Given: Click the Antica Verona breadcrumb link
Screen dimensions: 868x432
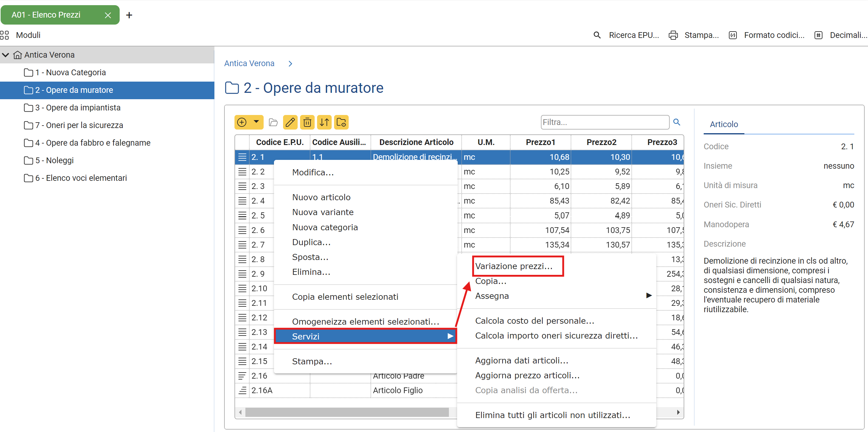Looking at the screenshot, I should 249,63.
